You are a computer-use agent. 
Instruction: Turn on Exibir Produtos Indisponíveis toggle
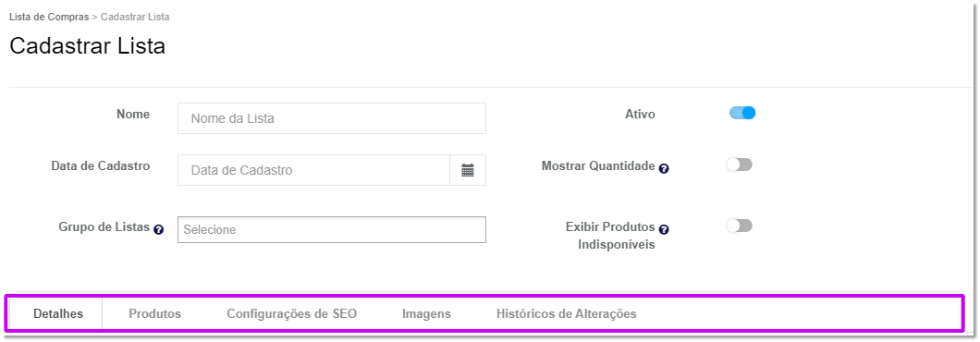click(x=740, y=226)
